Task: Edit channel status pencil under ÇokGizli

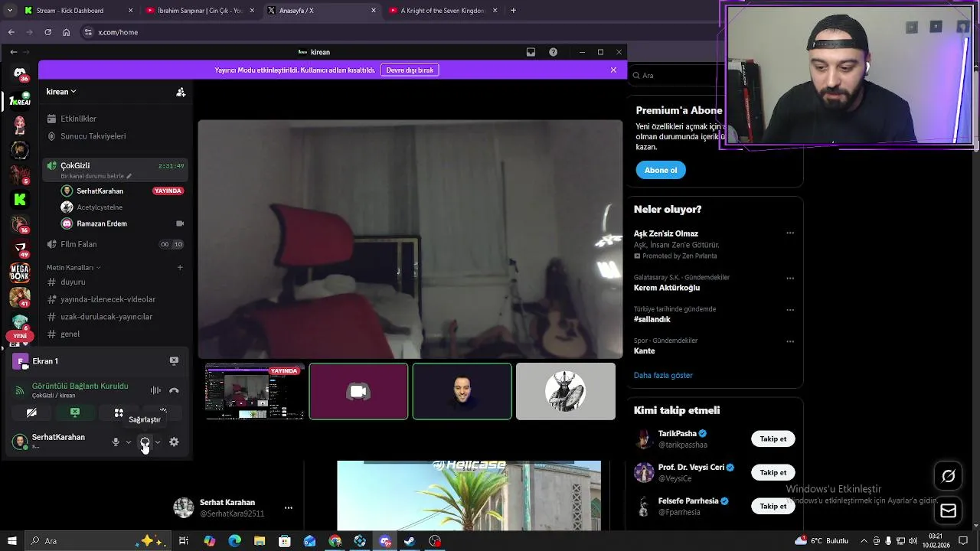Action: pos(129,176)
